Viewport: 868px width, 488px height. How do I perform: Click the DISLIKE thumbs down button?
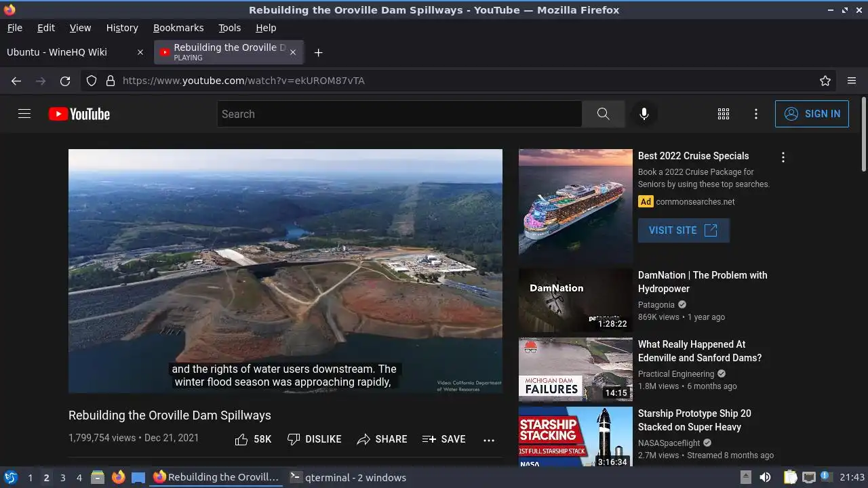314,439
